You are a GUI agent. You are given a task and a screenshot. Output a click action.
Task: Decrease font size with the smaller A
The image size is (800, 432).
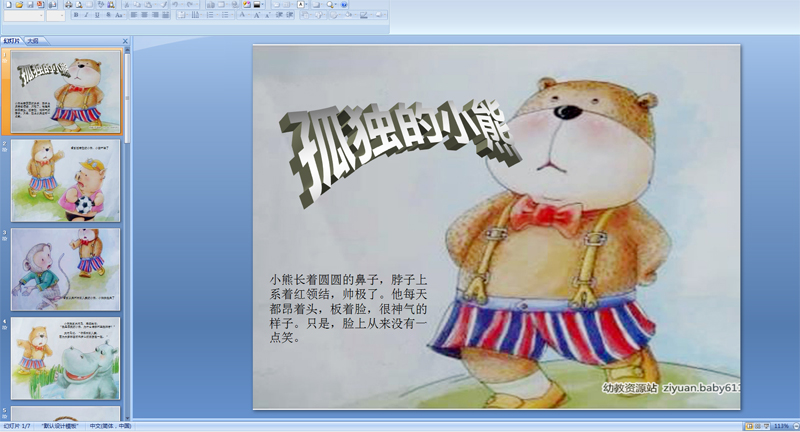coord(267,15)
